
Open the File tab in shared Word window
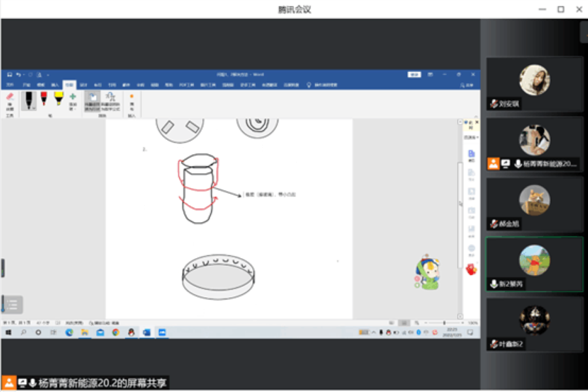[10, 85]
